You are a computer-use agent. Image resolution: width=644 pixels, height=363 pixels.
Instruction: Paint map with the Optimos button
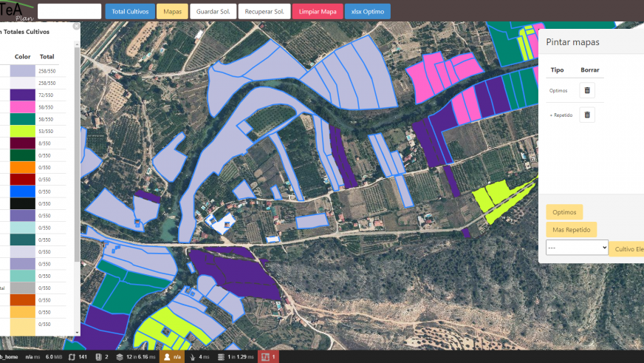(x=564, y=212)
